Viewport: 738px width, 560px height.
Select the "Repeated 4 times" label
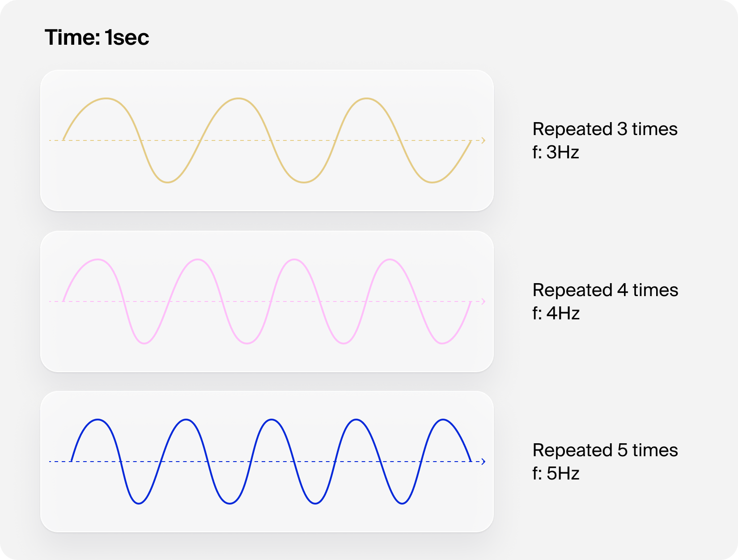(605, 290)
